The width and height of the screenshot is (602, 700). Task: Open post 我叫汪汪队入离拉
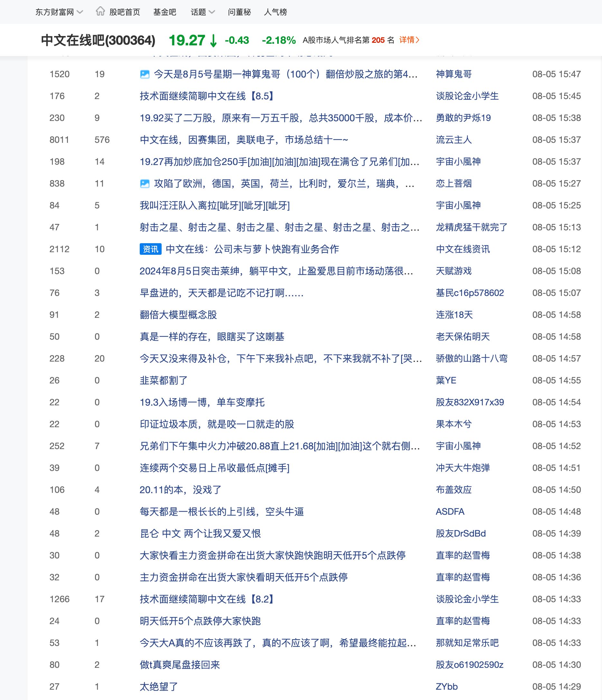point(215,206)
